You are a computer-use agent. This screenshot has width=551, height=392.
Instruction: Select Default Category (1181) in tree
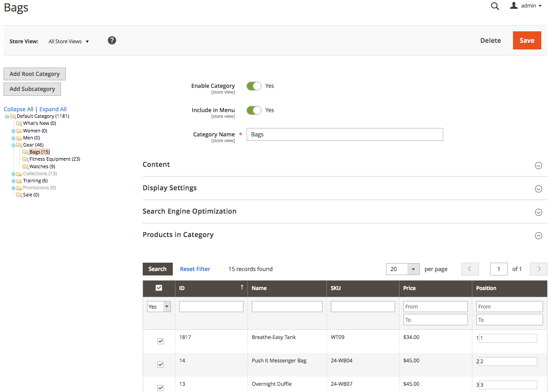click(x=43, y=116)
